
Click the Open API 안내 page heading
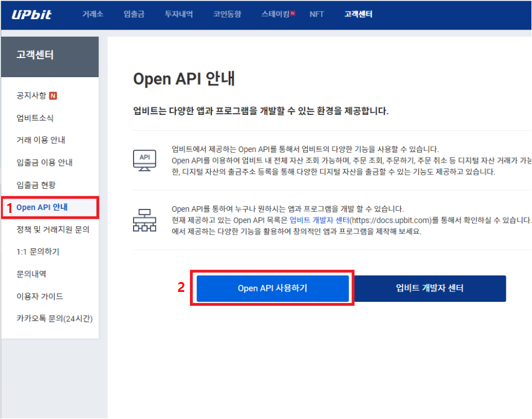[x=184, y=79]
